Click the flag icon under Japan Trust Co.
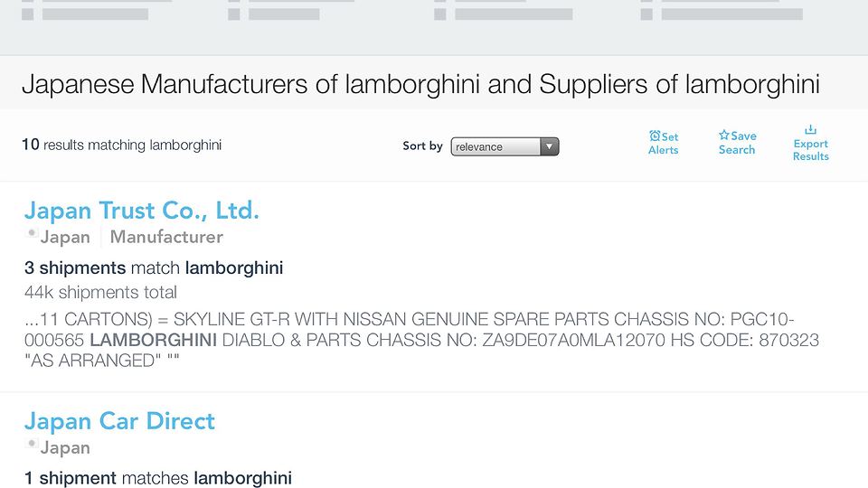The width and height of the screenshot is (868, 488). pos(32,234)
